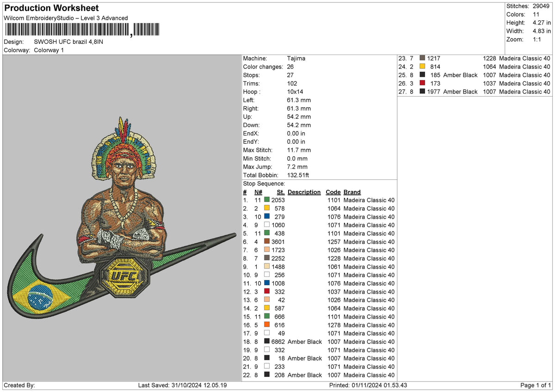Choose the black swatch in stop row 27
Screen dimensions: 555x392
point(422,92)
